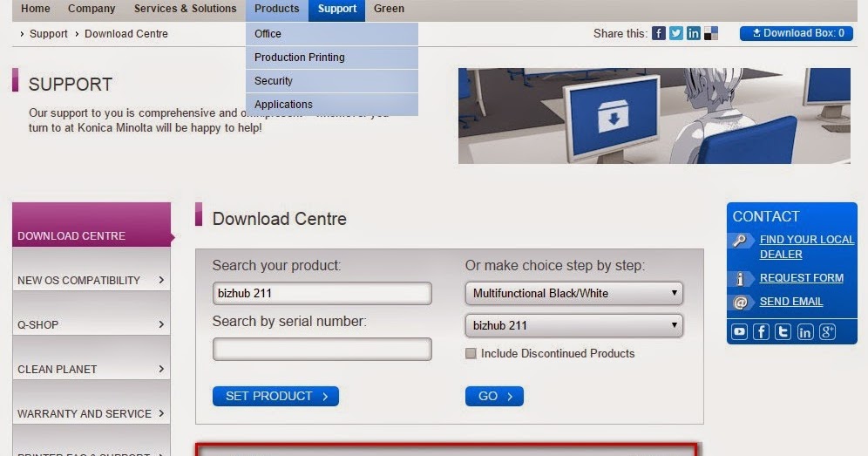Image resolution: width=868 pixels, height=456 pixels.
Task: Select Applications submenu item
Action: (331, 104)
